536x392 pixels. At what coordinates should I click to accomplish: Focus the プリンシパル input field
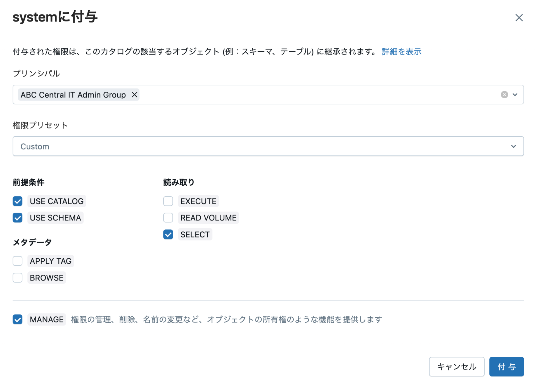pyautogui.click(x=268, y=95)
